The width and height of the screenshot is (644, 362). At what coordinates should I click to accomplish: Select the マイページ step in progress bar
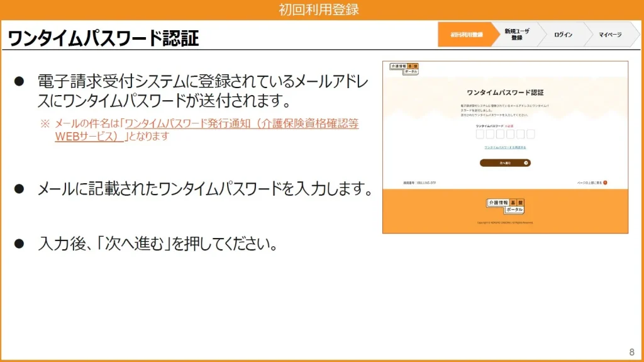click(609, 35)
